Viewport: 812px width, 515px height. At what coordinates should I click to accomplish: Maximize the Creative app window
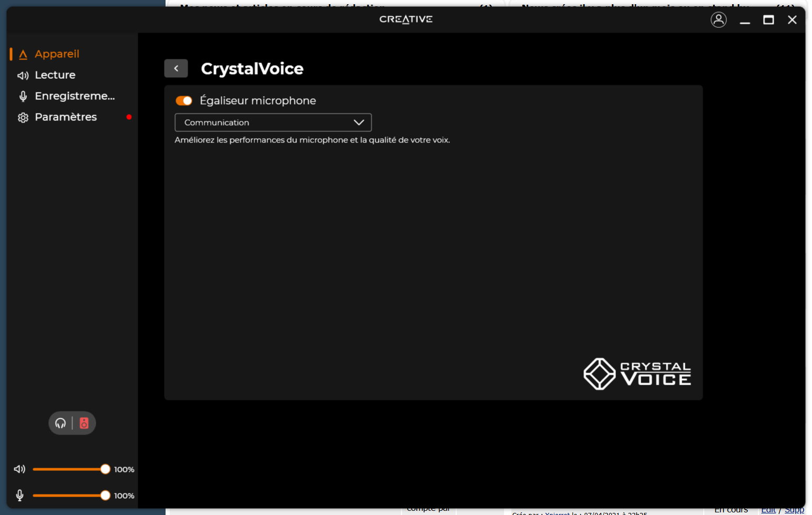[x=768, y=20]
